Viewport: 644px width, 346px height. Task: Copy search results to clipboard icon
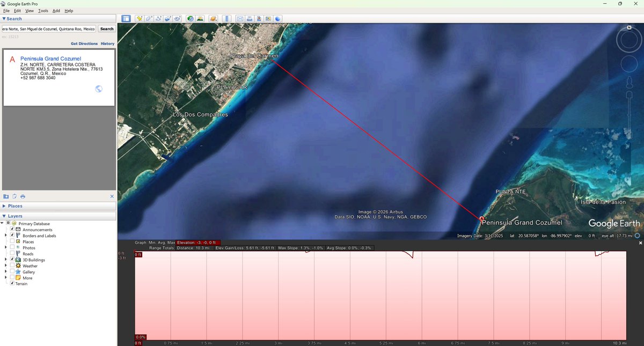tap(14, 196)
